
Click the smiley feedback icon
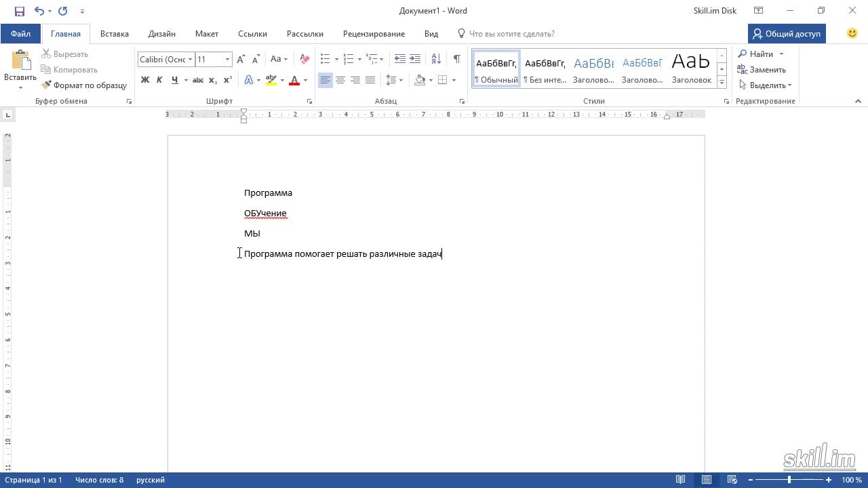point(852,33)
